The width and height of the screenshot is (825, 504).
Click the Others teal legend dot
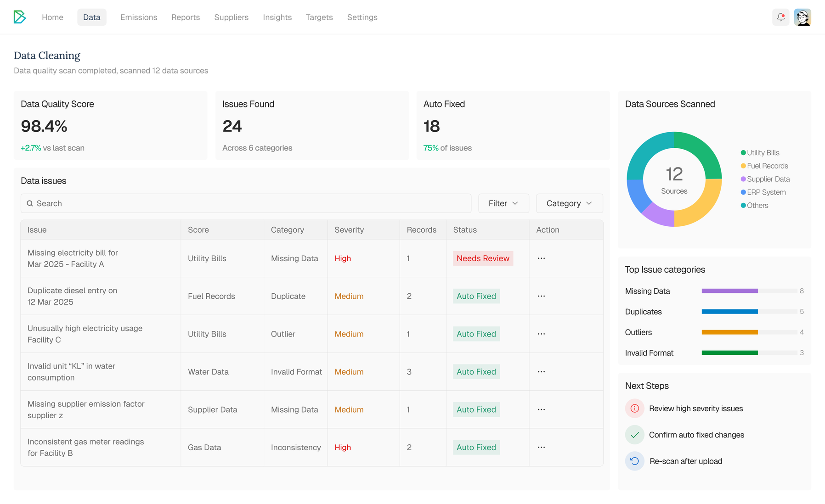tap(743, 205)
